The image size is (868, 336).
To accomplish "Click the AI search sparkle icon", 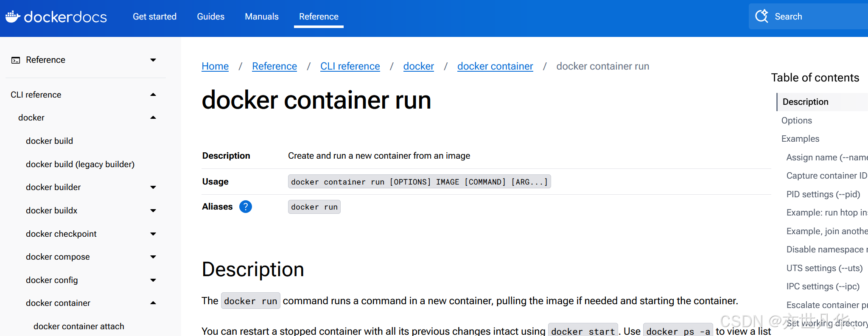I will click(762, 16).
